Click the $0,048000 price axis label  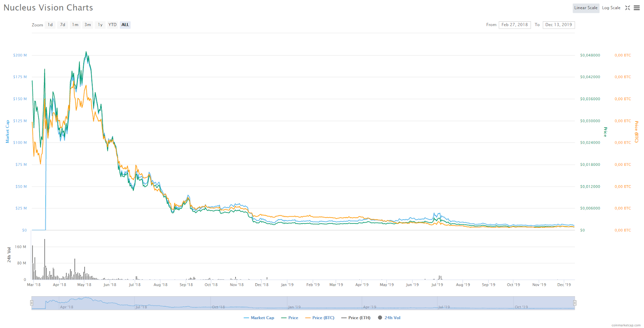coord(590,55)
